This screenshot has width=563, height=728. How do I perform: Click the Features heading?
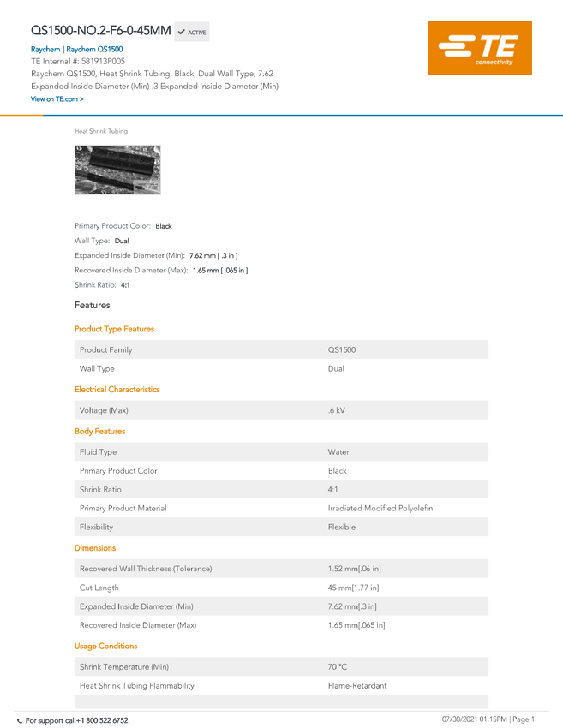click(x=92, y=305)
